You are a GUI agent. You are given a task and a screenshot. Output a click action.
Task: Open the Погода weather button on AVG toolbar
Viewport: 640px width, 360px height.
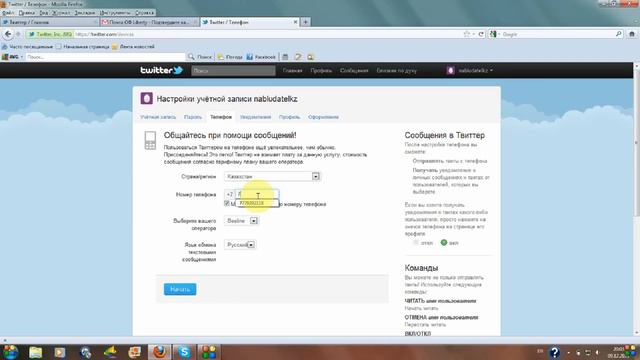[x=230, y=57]
